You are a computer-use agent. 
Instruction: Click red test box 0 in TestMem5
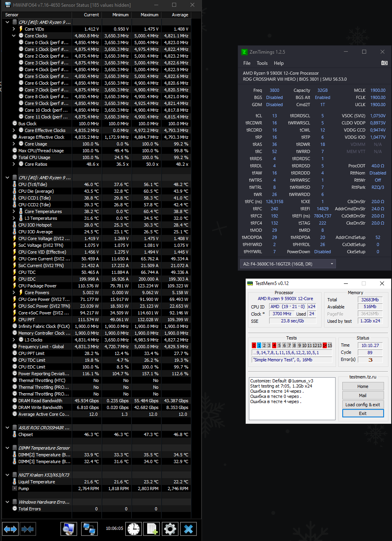click(254, 345)
